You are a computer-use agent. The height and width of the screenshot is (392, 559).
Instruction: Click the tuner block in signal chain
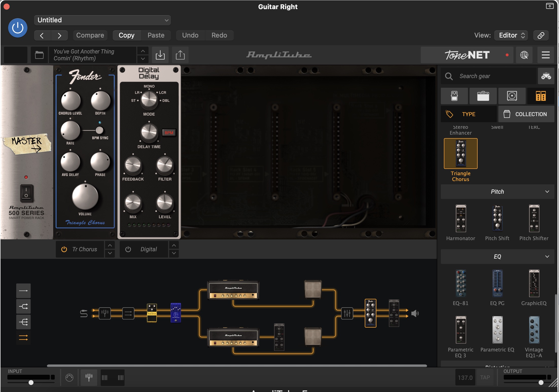104,313
